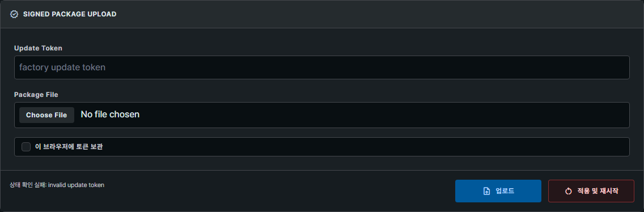Image resolution: width=644 pixels, height=212 pixels.
Task: Click the footer area left of 업로드
Action: coord(279,191)
